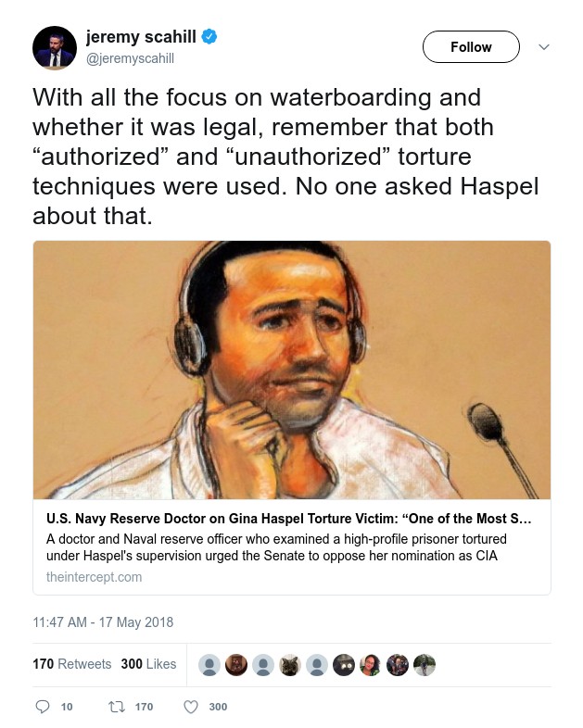Open the U.S. Navy Reserve Doctor headline
This screenshot has height=728, width=583.
click(288, 518)
